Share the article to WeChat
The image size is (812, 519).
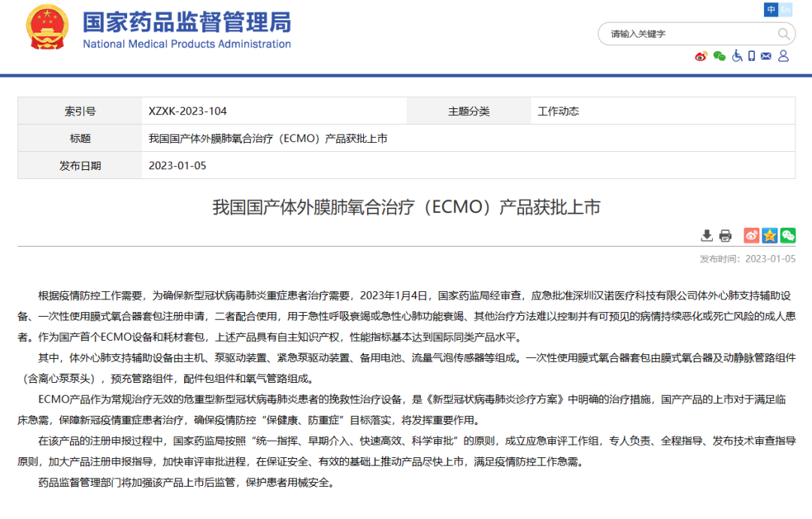tap(787, 235)
